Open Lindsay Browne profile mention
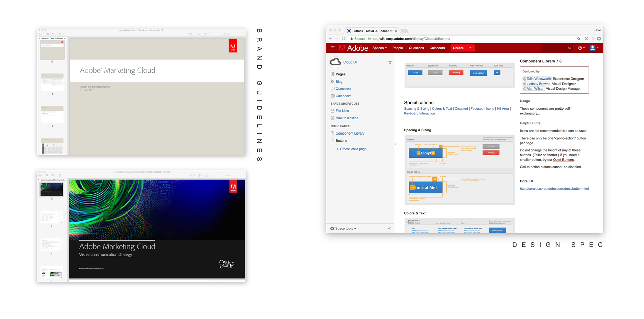This screenshot has height=319, width=644. tap(537, 84)
